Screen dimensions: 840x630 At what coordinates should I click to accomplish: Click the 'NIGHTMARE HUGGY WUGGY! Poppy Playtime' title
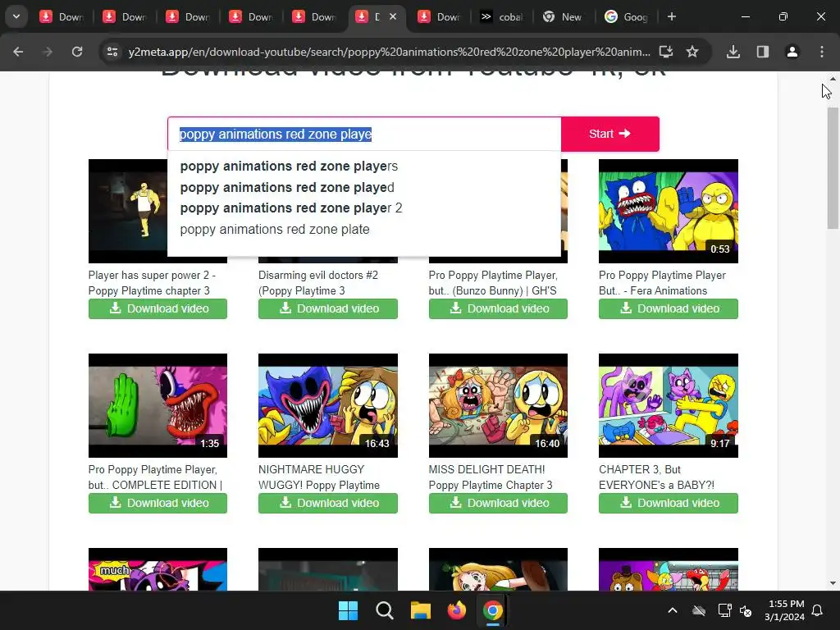pyautogui.click(x=319, y=477)
